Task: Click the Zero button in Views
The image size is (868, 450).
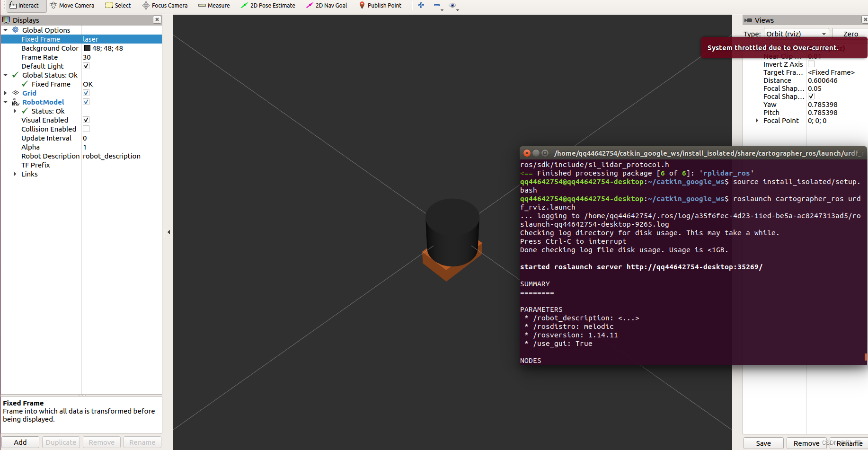Action: coord(850,34)
